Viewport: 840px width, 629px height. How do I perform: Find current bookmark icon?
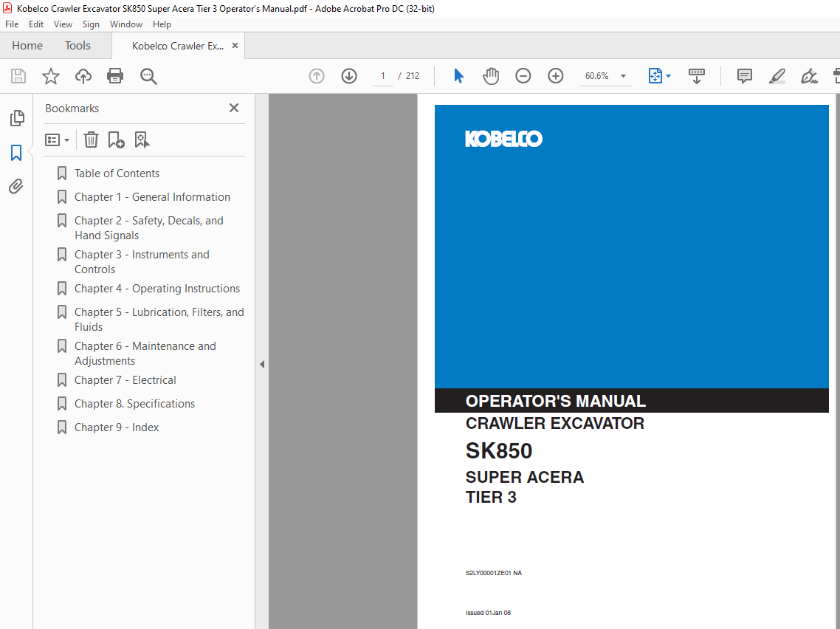click(142, 140)
